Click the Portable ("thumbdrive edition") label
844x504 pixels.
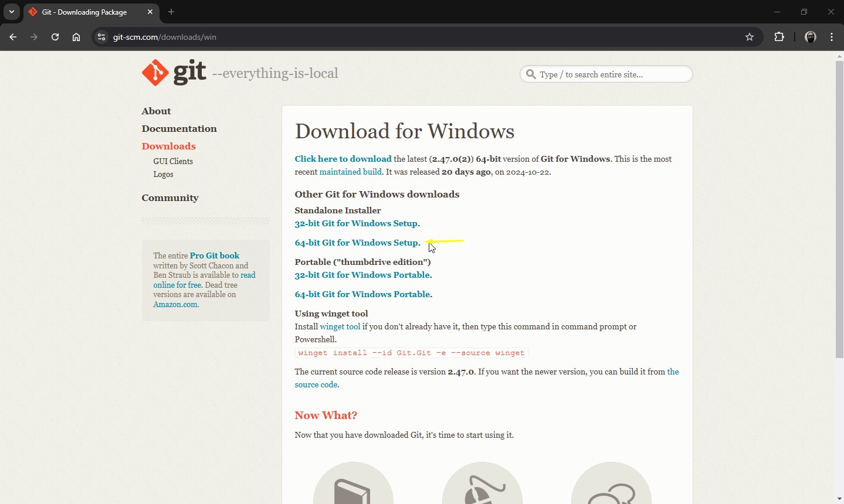362,262
